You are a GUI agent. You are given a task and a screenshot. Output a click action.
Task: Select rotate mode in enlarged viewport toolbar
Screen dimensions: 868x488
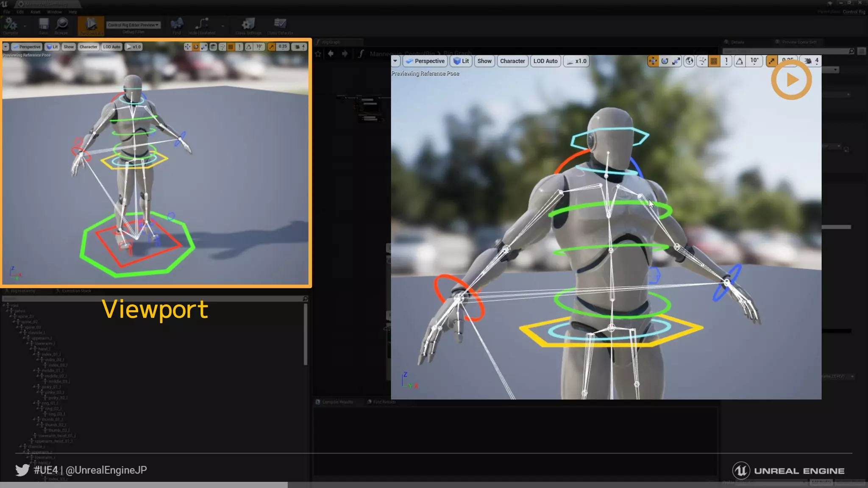pyautogui.click(x=665, y=61)
